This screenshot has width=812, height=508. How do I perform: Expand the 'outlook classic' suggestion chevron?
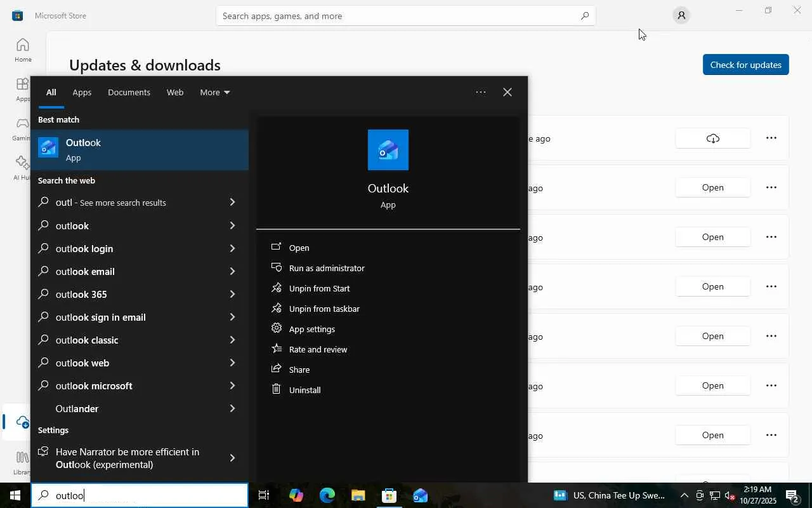232,340
